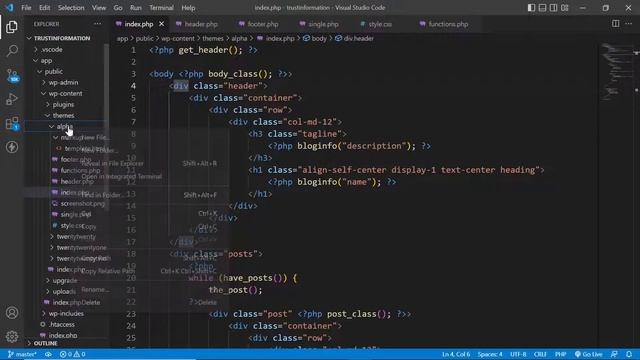Click the PHP language mode indicator
The width and height of the screenshot is (640, 360).
tap(560, 354)
